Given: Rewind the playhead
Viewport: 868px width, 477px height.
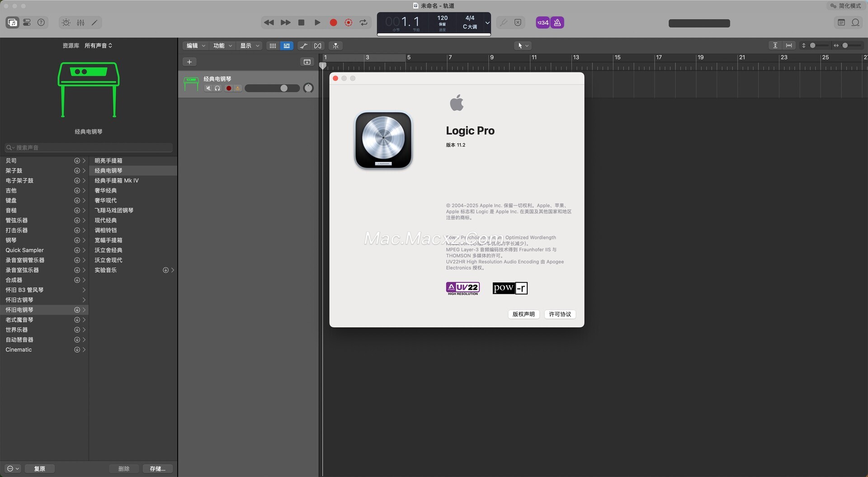Looking at the screenshot, I should click(x=269, y=23).
